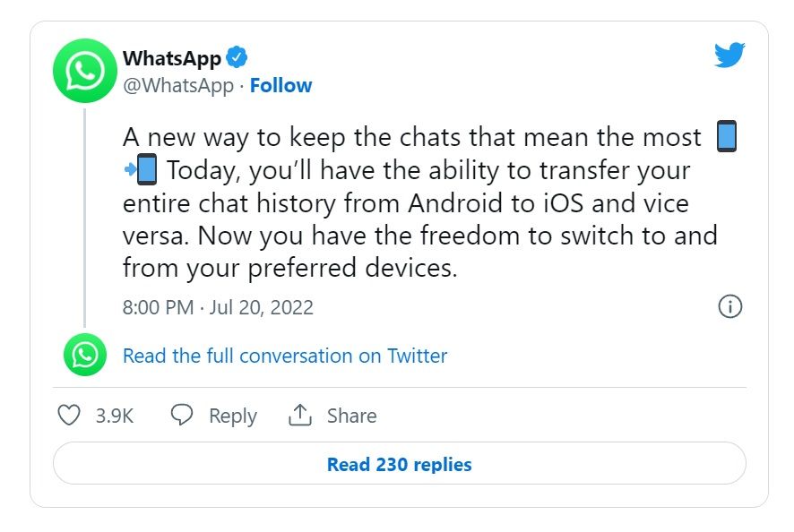794x532 pixels.
Task: Read the full conversation on Twitter
Action: click(x=285, y=356)
